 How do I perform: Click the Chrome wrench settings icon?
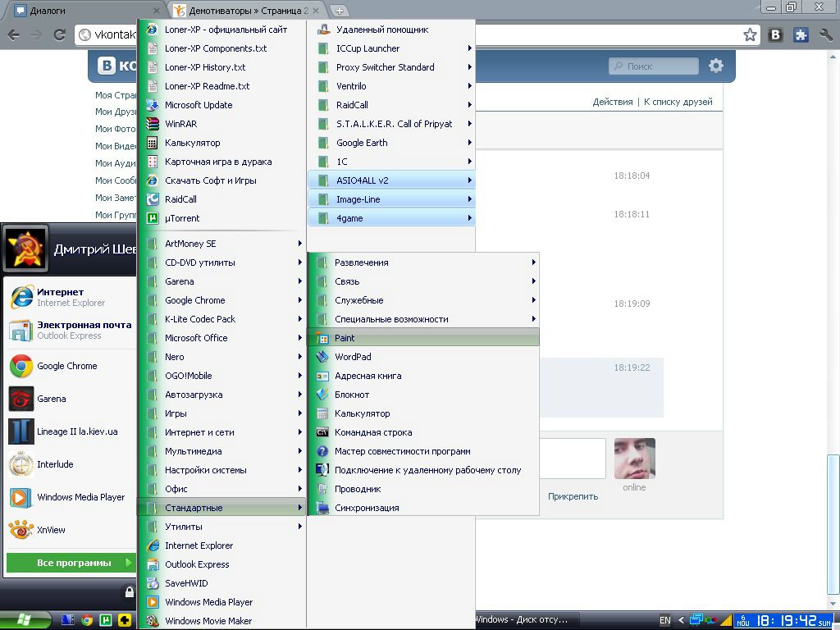pos(825,35)
